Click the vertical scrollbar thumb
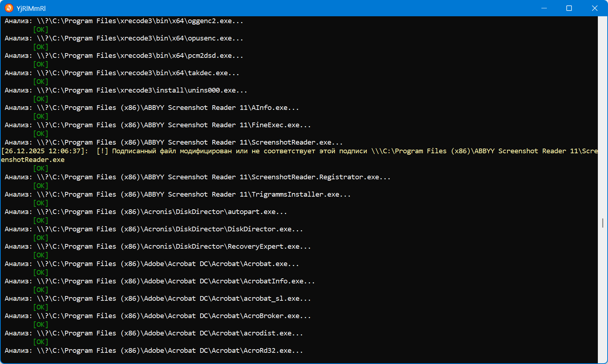Image resolution: width=608 pixels, height=364 pixels. pyautogui.click(x=603, y=223)
